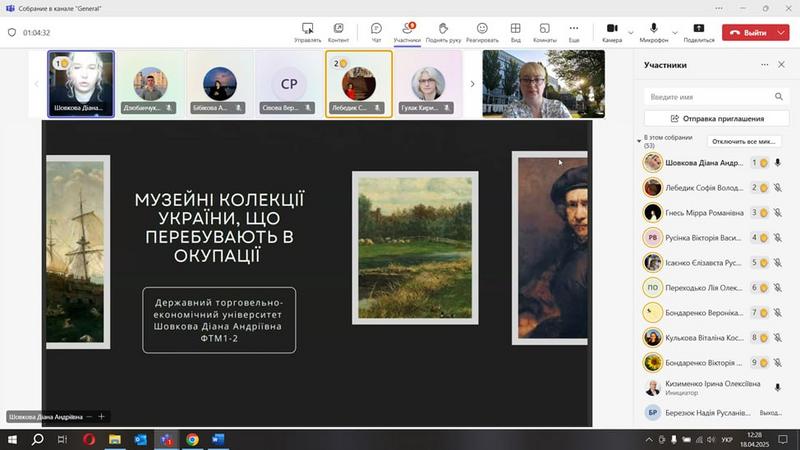
Task: Open Отправка приглашения invitation button
Action: (x=717, y=118)
